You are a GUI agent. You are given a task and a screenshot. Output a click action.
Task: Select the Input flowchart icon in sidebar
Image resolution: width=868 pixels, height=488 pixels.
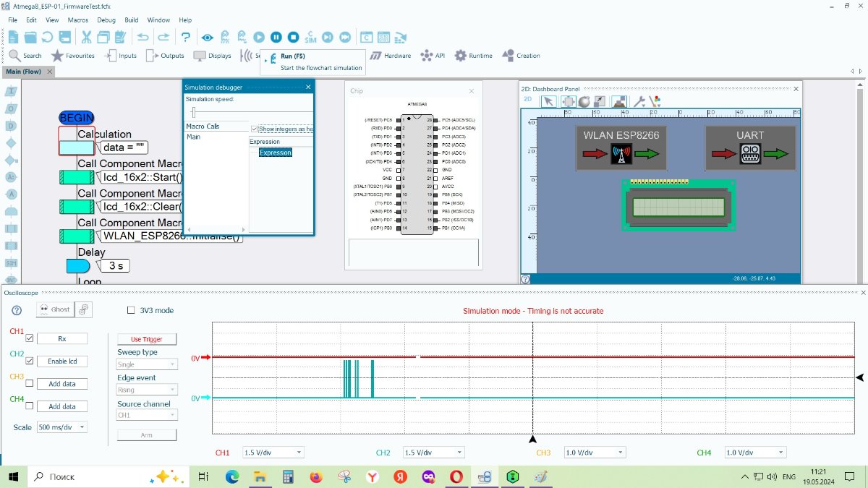(11, 92)
